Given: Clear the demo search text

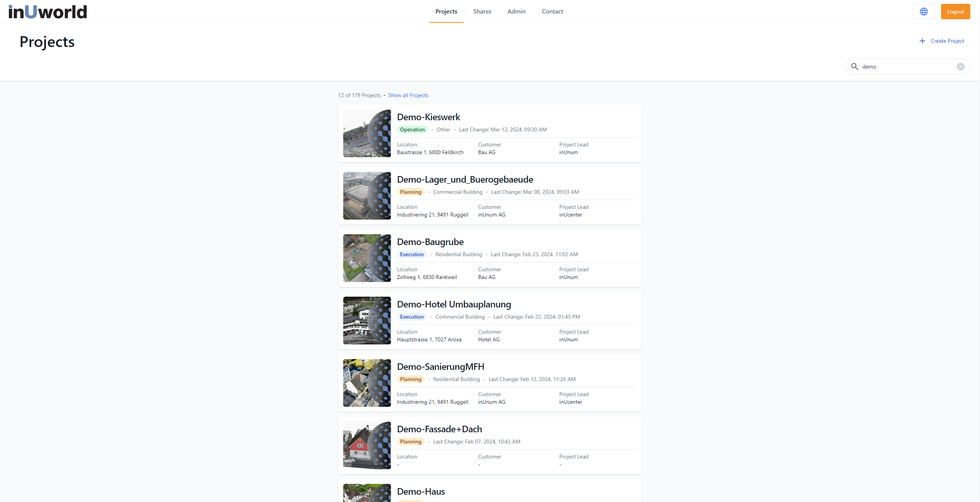Looking at the screenshot, I should pyautogui.click(x=960, y=67).
